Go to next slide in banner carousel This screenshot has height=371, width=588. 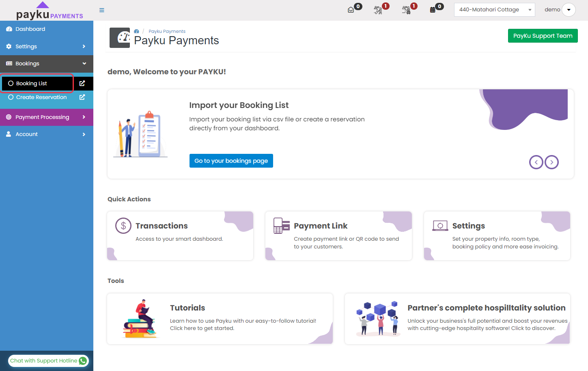point(551,162)
